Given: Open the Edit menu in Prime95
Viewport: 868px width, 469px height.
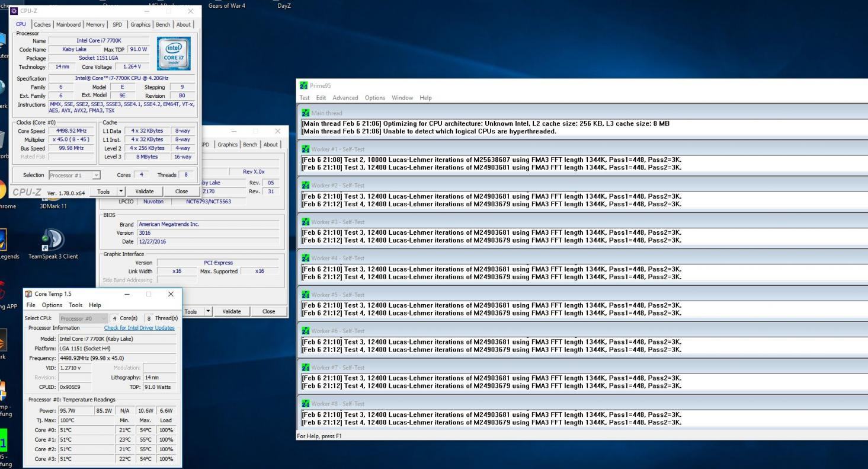Looking at the screenshot, I should pos(321,98).
